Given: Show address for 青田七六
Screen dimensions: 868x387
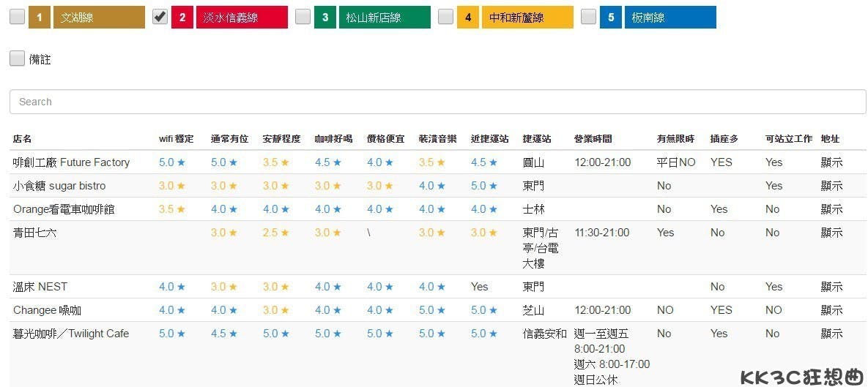Looking at the screenshot, I should pyautogui.click(x=831, y=233).
